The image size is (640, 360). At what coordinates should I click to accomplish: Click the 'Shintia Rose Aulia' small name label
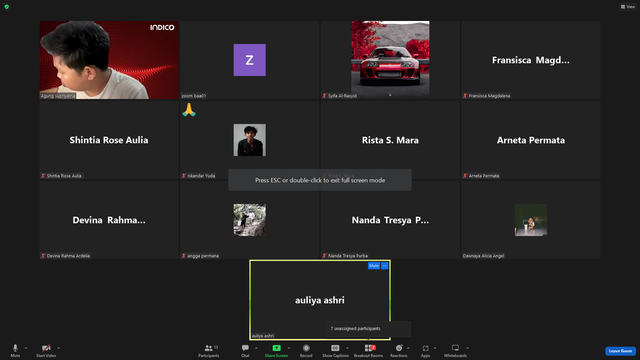64,176
